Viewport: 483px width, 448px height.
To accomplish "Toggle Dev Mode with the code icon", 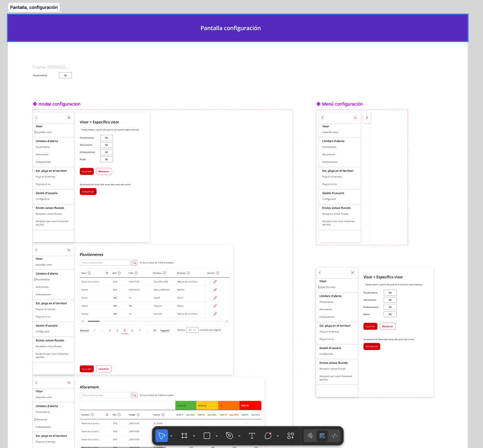I will (334, 436).
